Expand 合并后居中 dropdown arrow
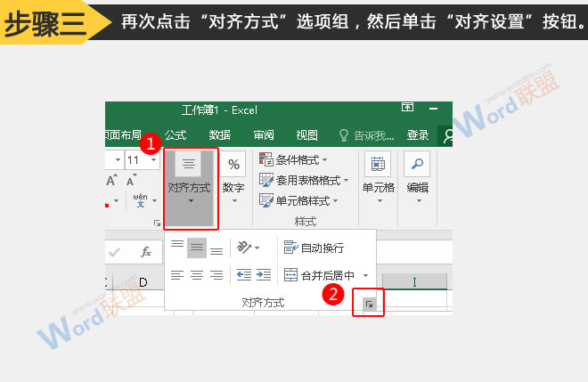This screenshot has height=382, width=588. 365,276
